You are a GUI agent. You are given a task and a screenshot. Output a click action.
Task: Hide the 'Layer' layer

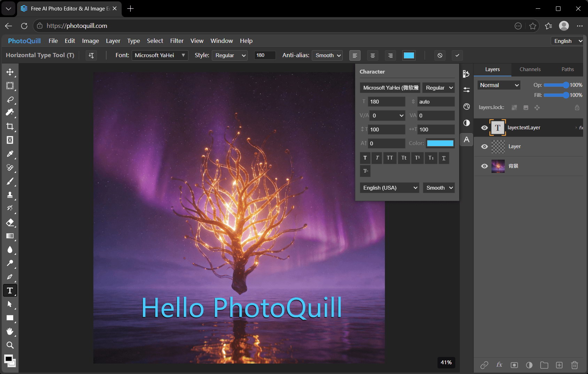(484, 147)
